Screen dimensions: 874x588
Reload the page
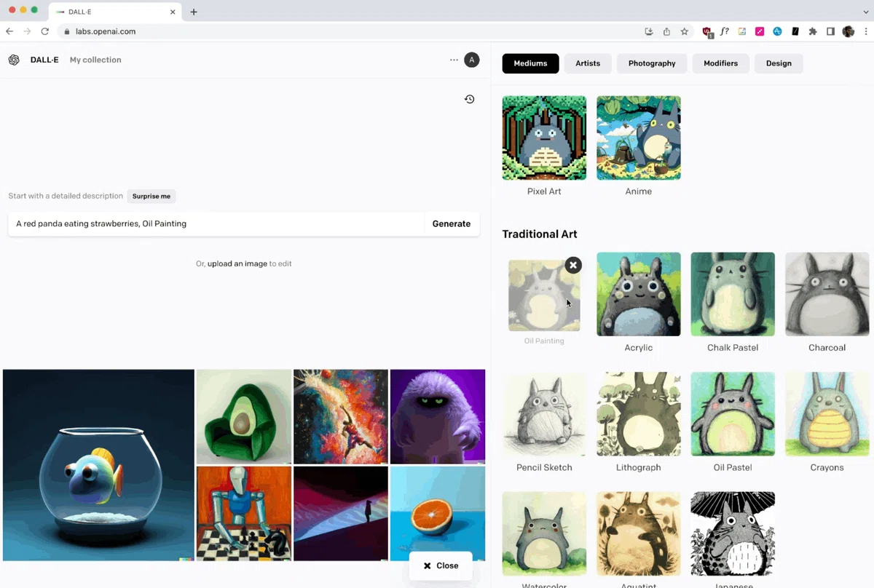click(x=45, y=31)
